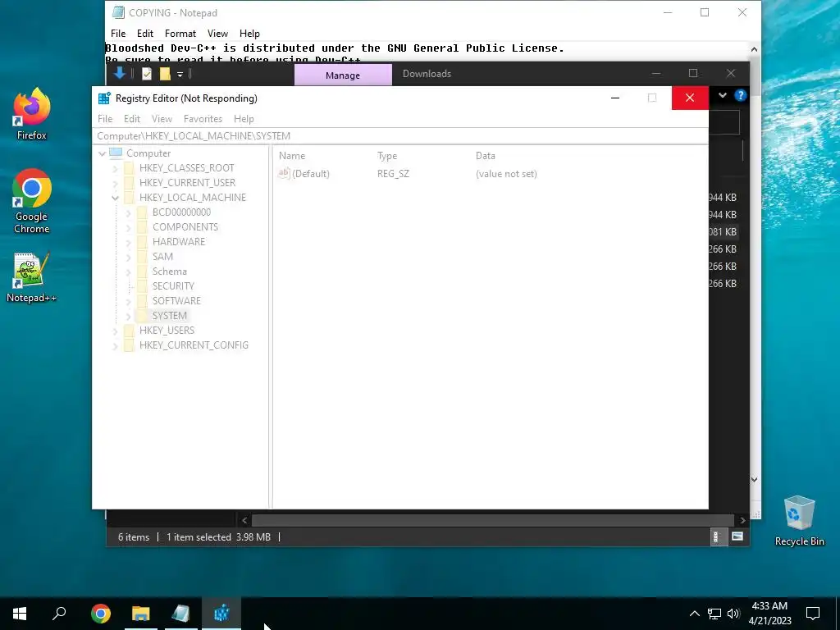Screen dimensions: 840x630
Task: Click Properties checkmark icon in Explorer toolbar
Action: click(147, 74)
